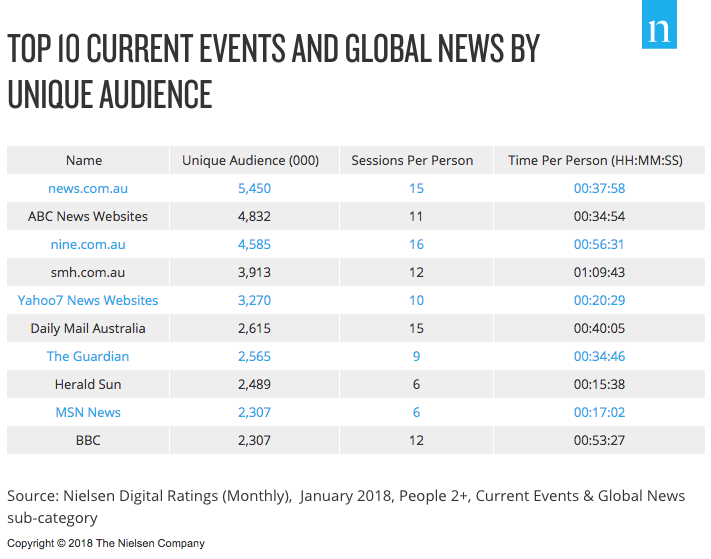
Task: Click the 5,450 audience value
Action: point(254,189)
